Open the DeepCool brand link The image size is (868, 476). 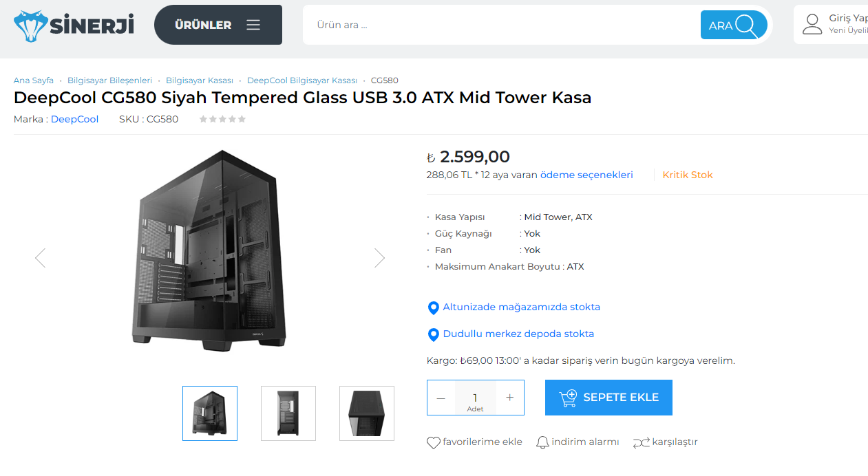pyautogui.click(x=74, y=119)
